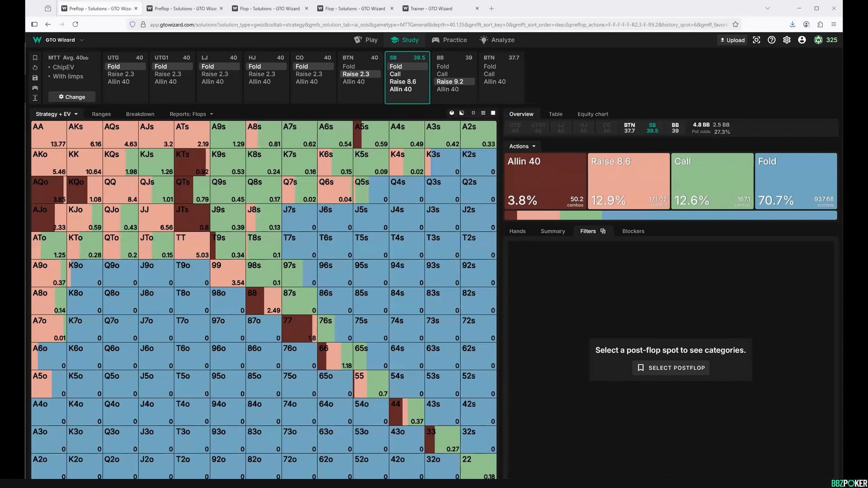Open the user account profile icon
Image resolution: width=868 pixels, height=488 pixels.
[802, 40]
